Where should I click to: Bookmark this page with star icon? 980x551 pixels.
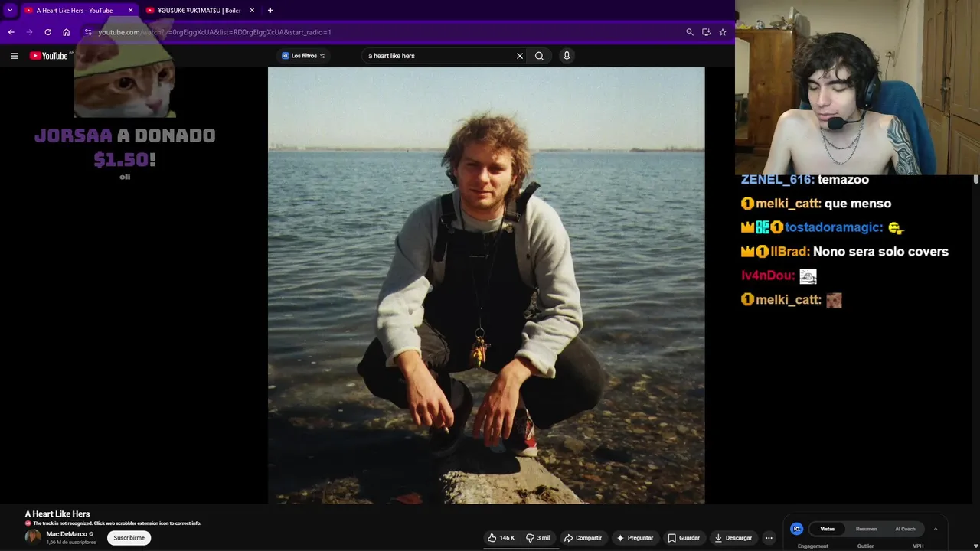(722, 32)
